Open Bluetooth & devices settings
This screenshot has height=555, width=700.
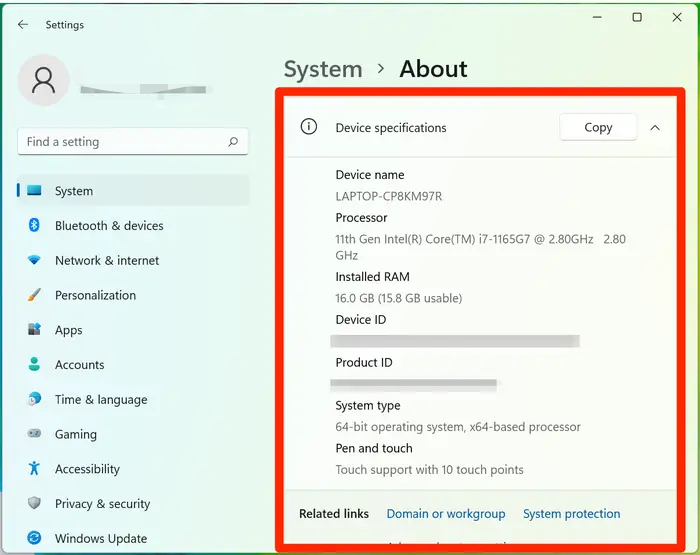pyautogui.click(x=133, y=225)
